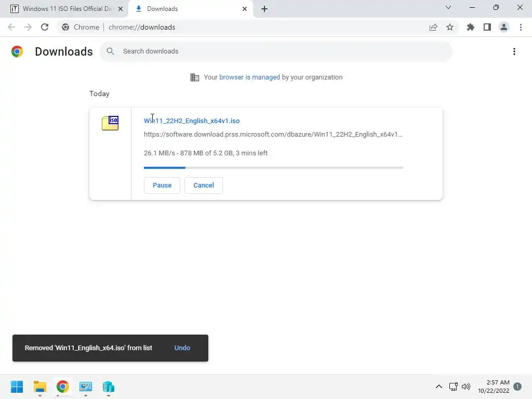
Task: Minimize the Chrome window
Action: click(472, 7)
